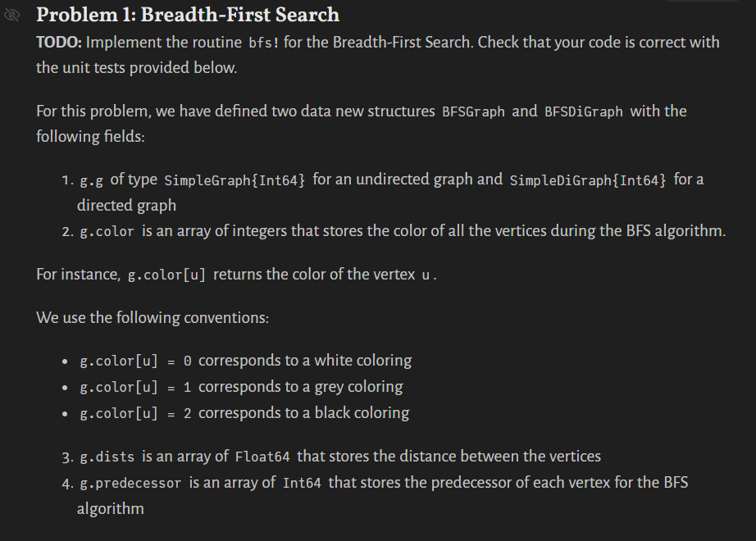Click g.color in list item 2
The image size is (756, 541).
coord(107,232)
